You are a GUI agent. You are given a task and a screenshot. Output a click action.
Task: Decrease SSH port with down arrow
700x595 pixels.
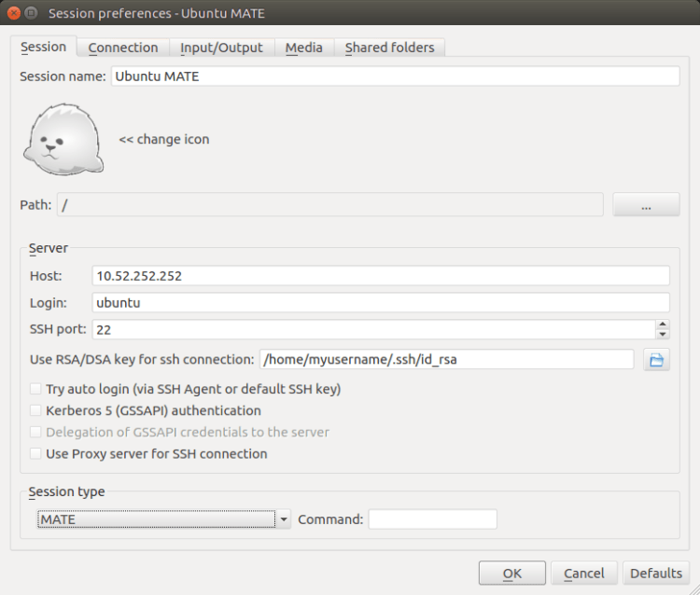(663, 335)
